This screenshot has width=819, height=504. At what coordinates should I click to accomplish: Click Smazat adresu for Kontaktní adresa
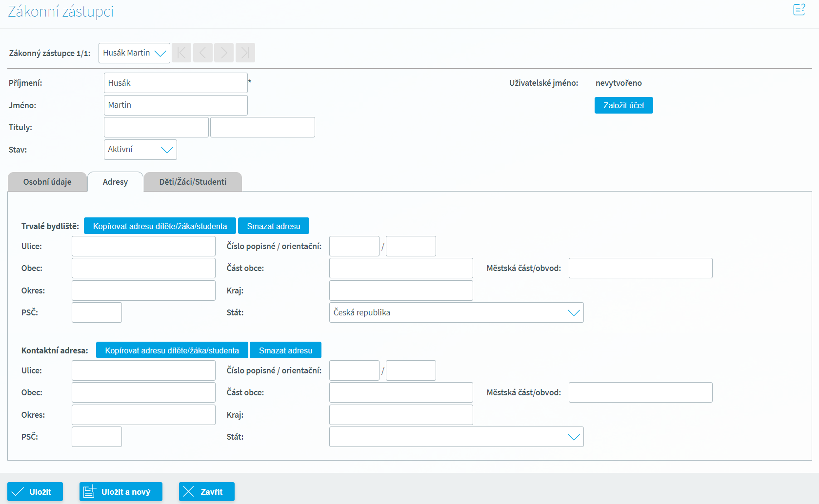[286, 350]
